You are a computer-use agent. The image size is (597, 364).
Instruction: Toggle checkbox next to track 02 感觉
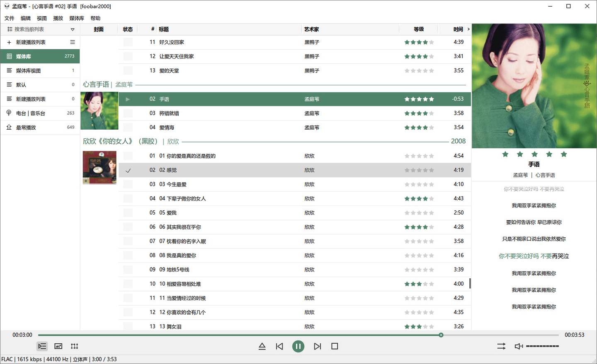pos(127,170)
